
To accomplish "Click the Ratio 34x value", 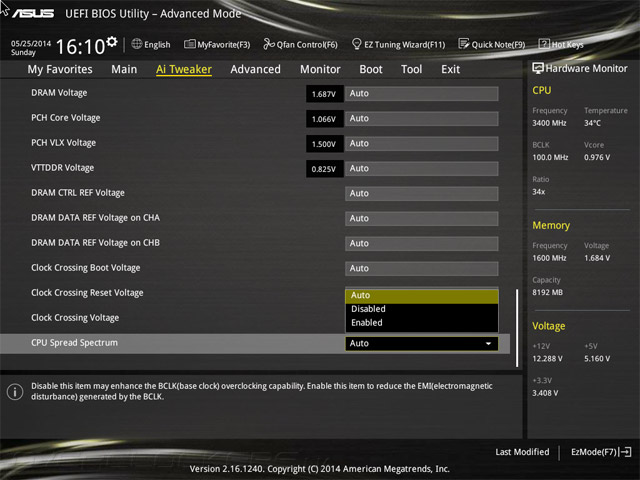I will 538,192.
